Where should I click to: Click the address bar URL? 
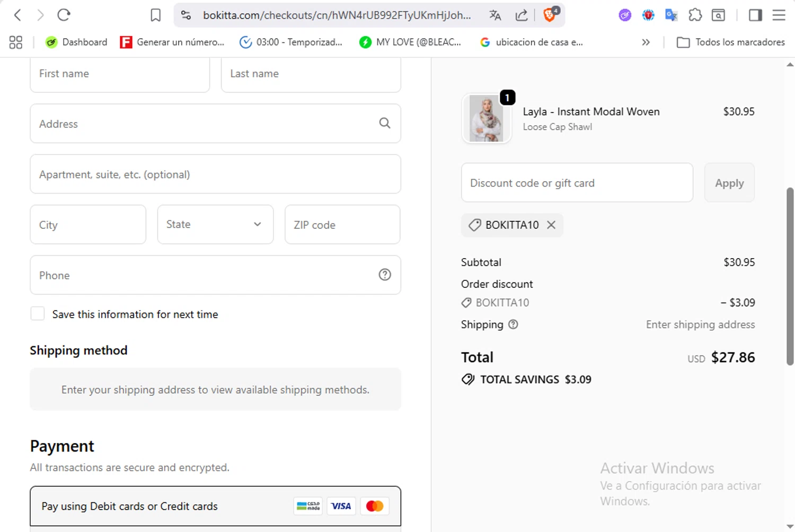pyautogui.click(x=337, y=15)
